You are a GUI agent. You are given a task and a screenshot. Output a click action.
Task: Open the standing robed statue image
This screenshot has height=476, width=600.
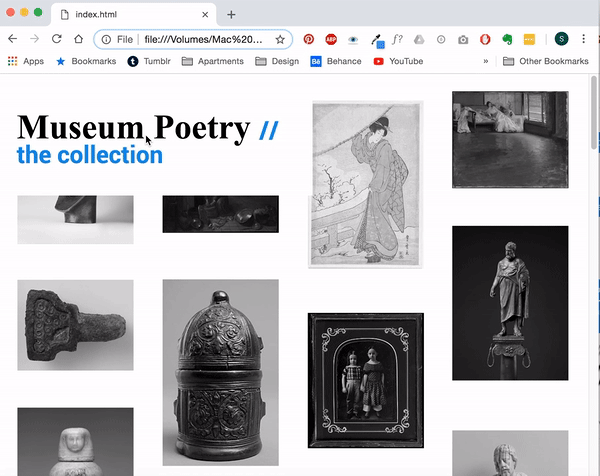tap(510, 303)
